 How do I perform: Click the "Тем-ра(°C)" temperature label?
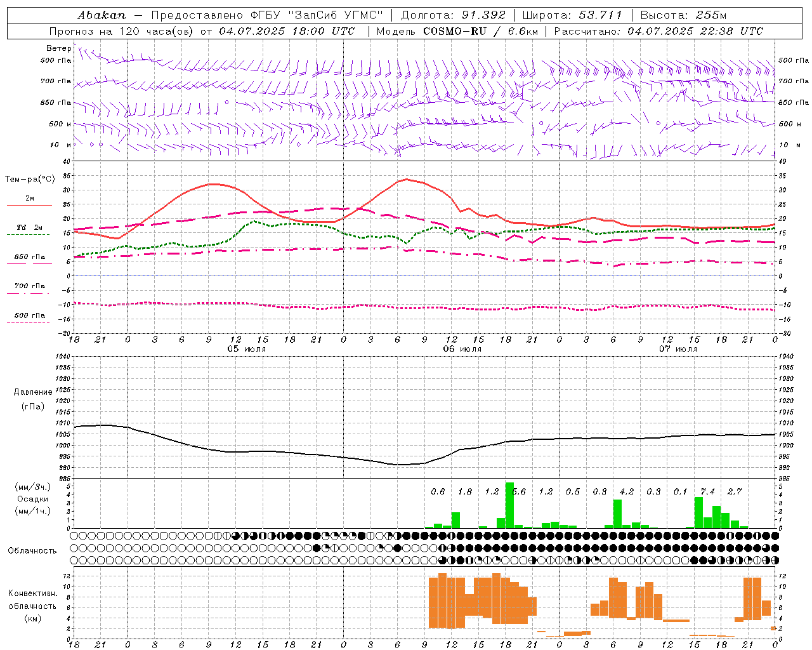(x=30, y=180)
